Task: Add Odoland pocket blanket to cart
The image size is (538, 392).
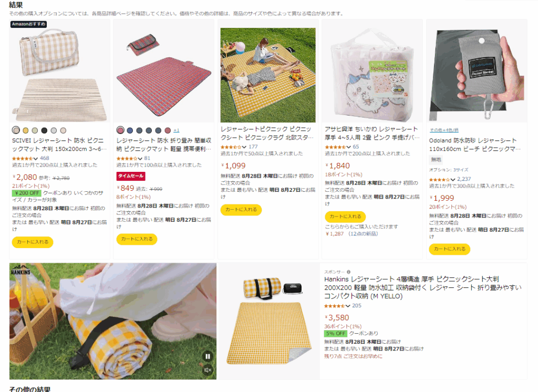Action: click(x=450, y=249)
